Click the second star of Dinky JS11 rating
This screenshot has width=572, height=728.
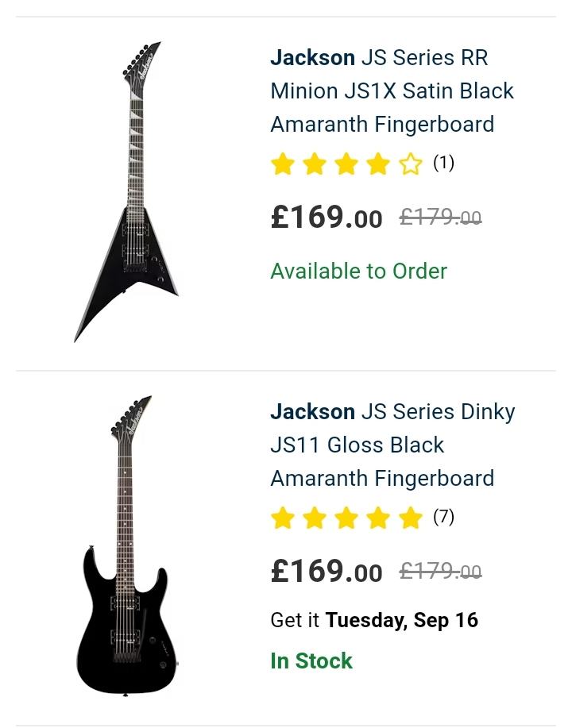315,518
